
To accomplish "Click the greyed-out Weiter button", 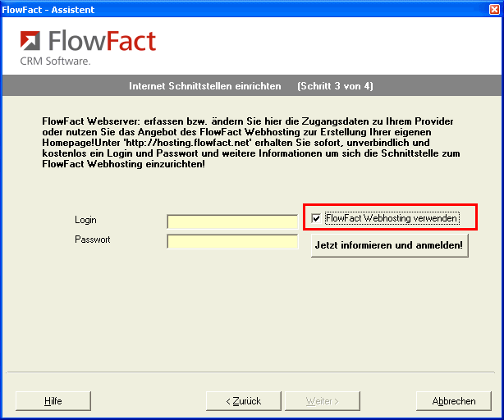I will pos(323,401).
